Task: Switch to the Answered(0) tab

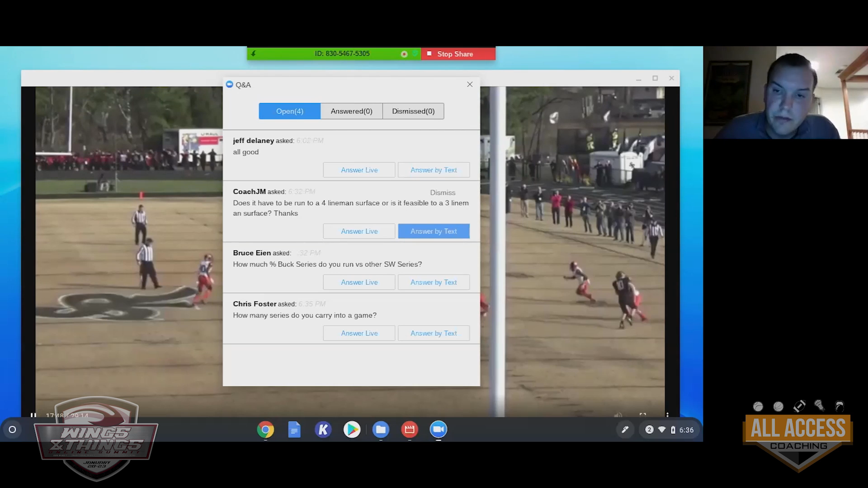Action: (351, 111)
